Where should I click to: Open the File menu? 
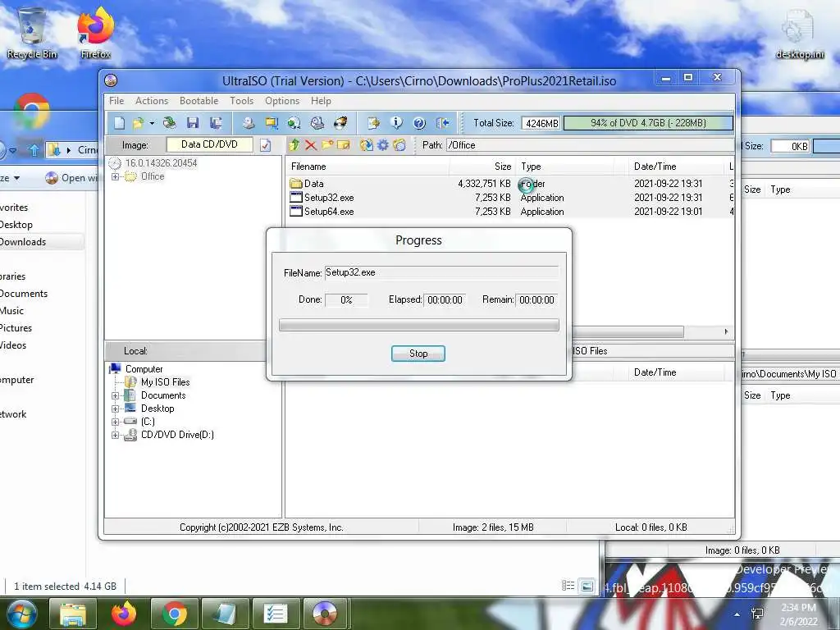click(x=116, y=101)
